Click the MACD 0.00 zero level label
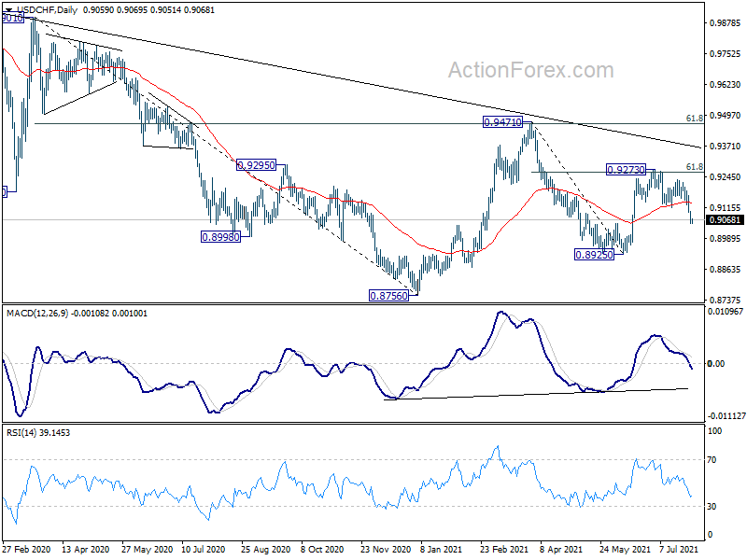Viewport: 747px width, 560px height. (716, 364)
